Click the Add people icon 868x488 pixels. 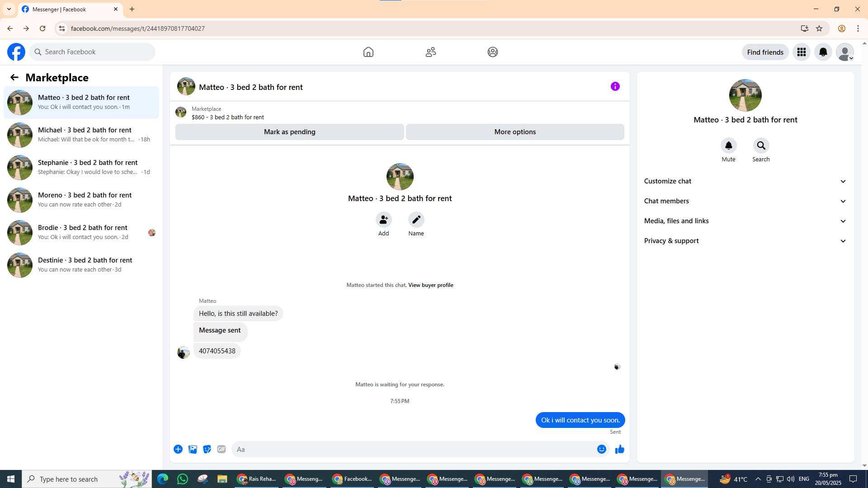[383, 220]
